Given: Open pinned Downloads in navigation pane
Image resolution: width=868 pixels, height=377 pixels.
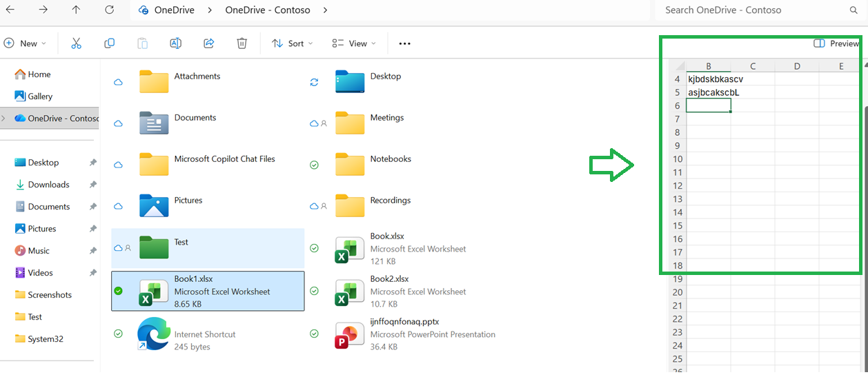Looking at the screenshot, I should 50,185.
